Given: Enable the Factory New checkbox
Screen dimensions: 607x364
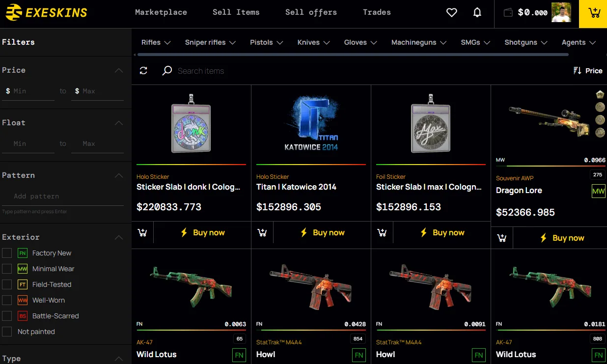Looking at the screenshot, I should [7, 253].
